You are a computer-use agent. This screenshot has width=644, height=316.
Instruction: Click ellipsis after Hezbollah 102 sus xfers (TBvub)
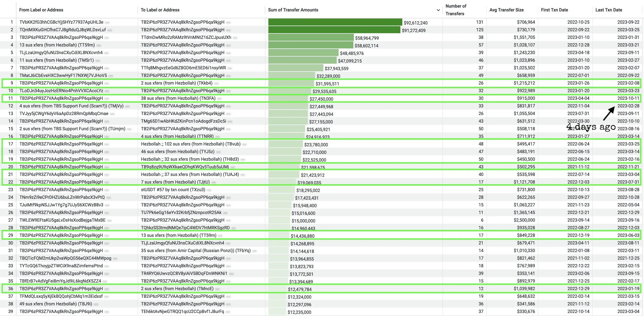click(245, 144)
